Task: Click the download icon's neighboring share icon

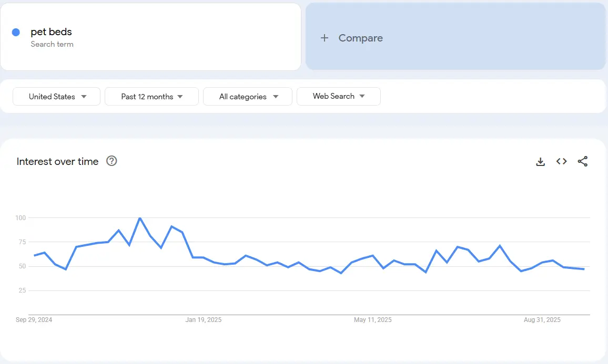Action: [583, 161]
